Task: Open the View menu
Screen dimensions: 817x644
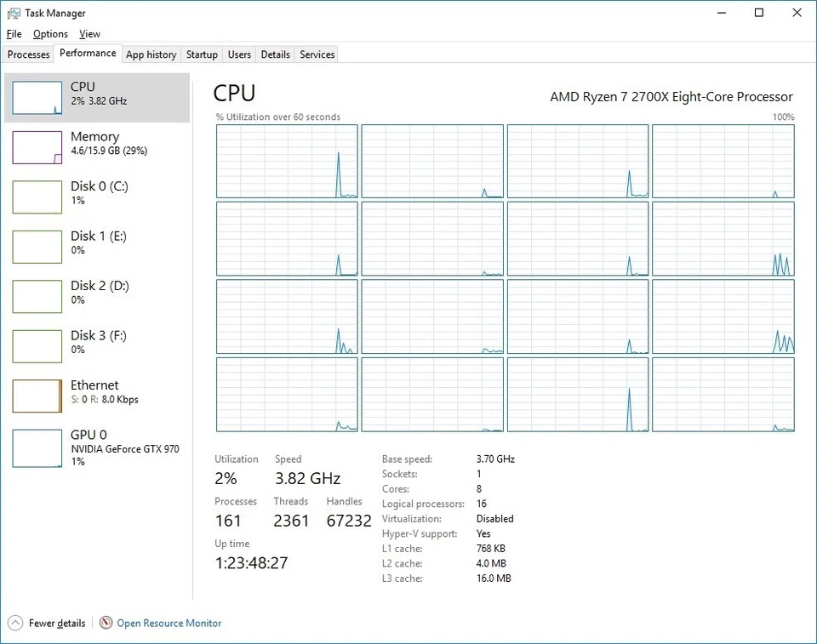Action: (89, 34)
